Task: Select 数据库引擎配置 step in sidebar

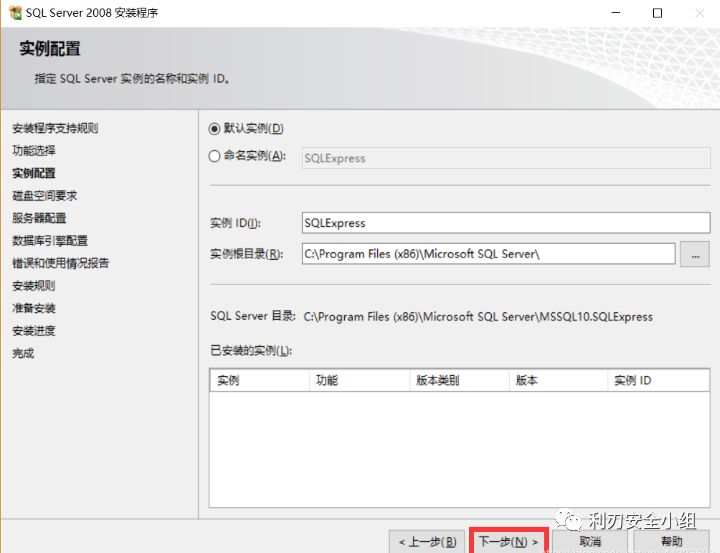Action: 50,241
